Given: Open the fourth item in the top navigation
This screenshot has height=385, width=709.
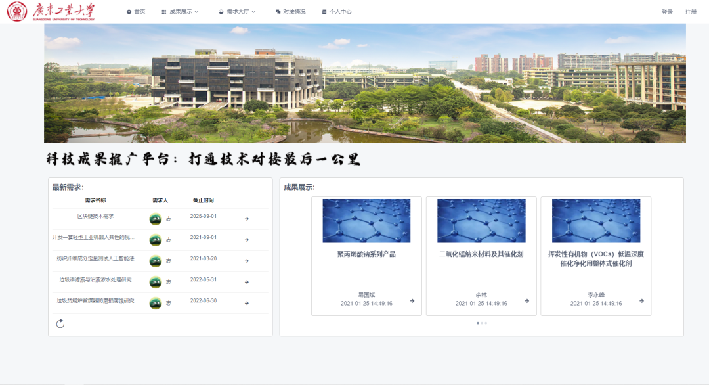Looking at the screenshot, I should point(291,12).
